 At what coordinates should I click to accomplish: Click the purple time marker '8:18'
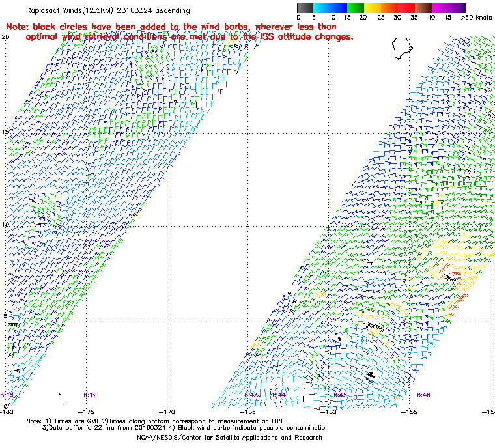tap(7, 395)
